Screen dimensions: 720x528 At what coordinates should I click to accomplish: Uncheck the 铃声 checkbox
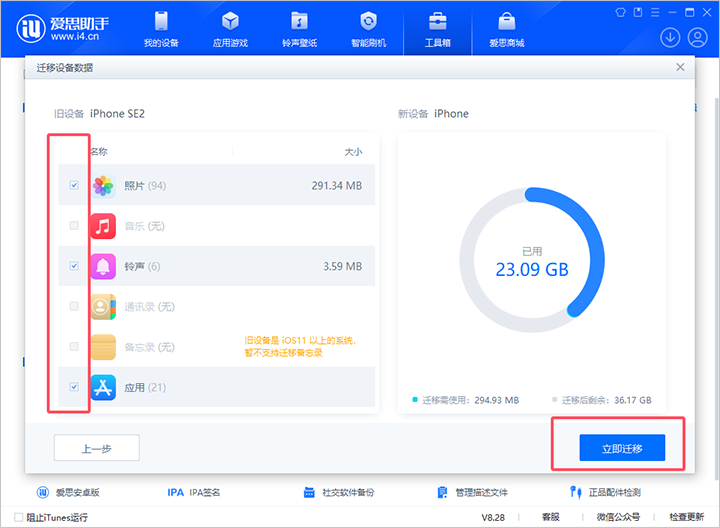coord(75,266)
